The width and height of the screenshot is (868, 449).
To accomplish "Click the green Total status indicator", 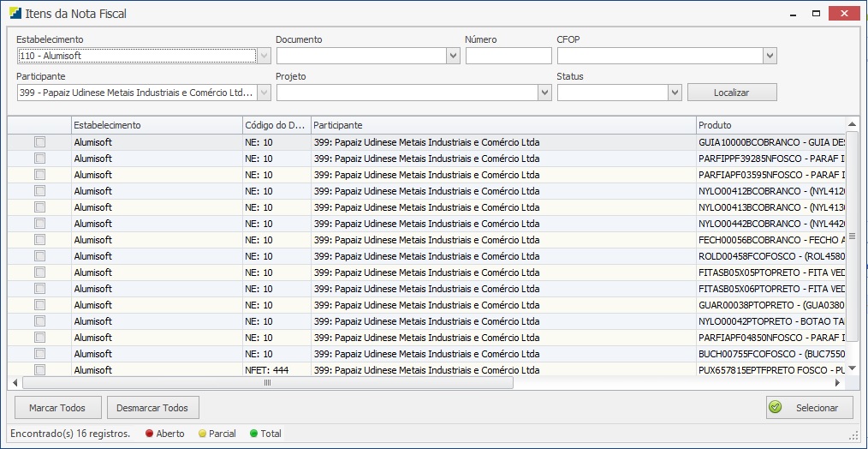I will coord(253,434).
